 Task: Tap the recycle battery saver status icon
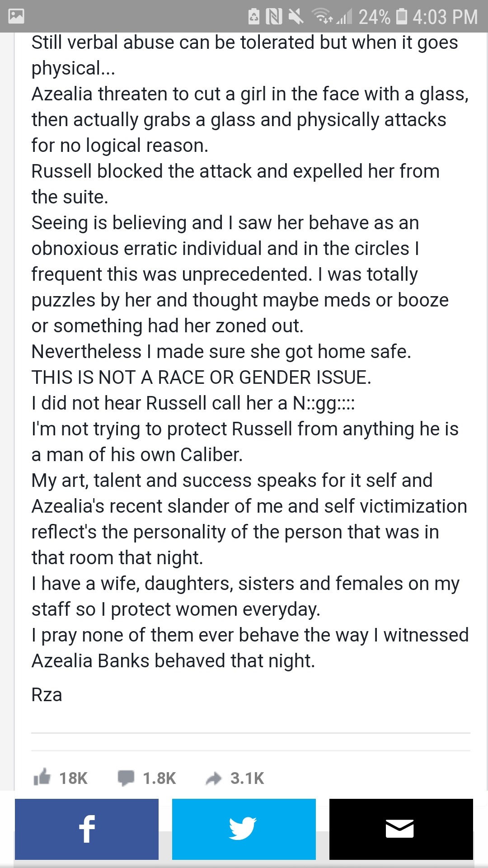(x=254, y=17)
